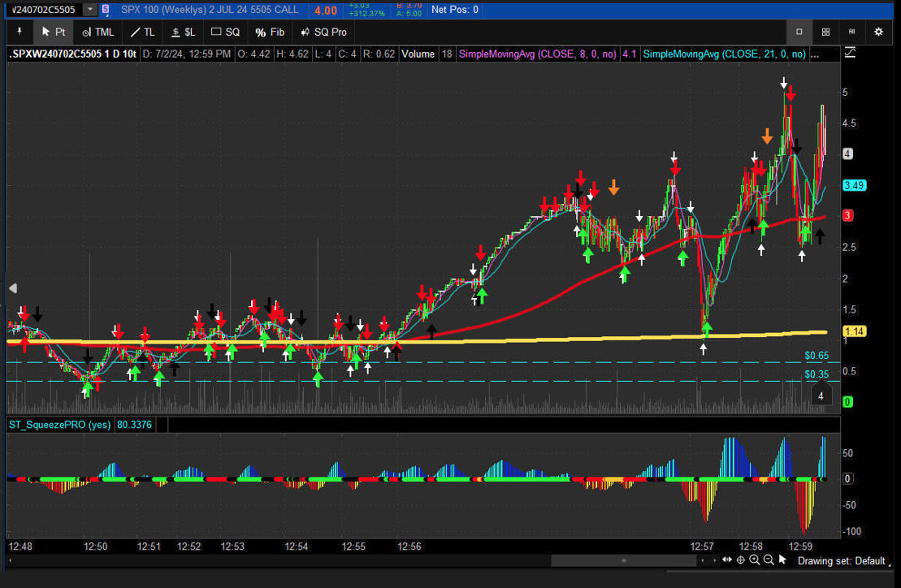This screenshot has width=901, height=588.
Task: Activate the Fib retracement tool
Action: point(270,32)
